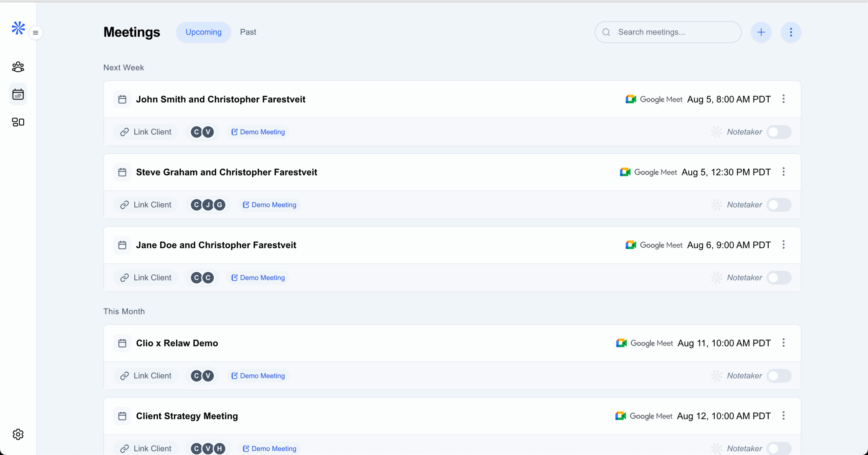Open the header three-dot options menu
The width and height of the screenshot is (868, 455).
pos(791,32)
